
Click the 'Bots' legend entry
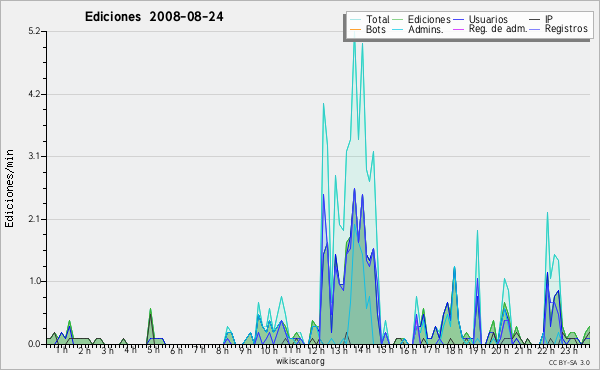[x=375, y=29]
